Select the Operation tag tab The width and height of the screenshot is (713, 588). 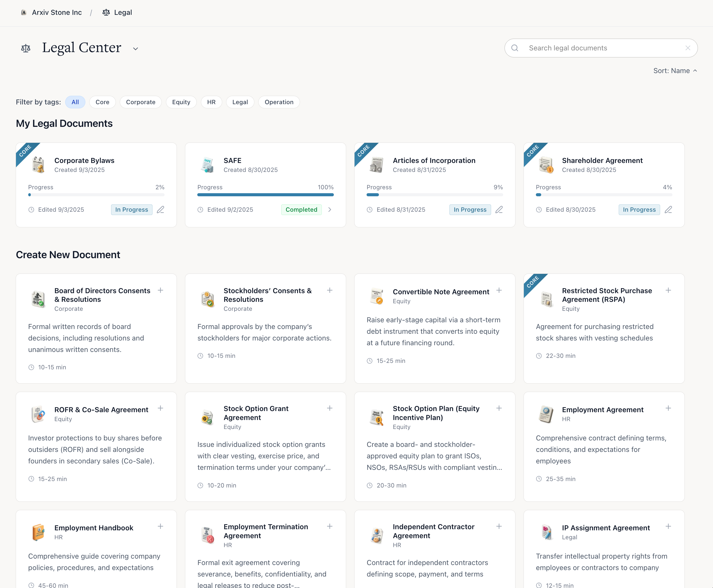(279, 102)
